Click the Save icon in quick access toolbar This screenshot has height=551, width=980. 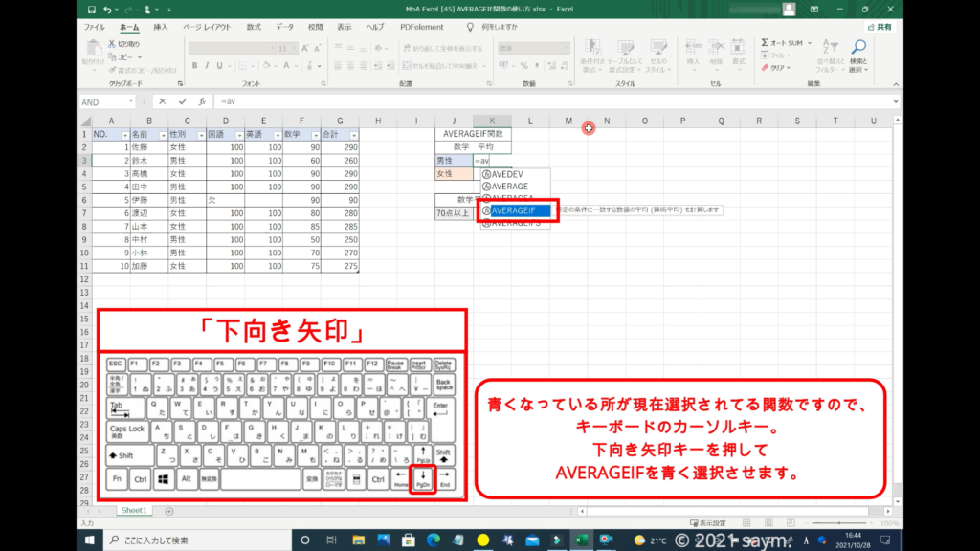point(90,10)
